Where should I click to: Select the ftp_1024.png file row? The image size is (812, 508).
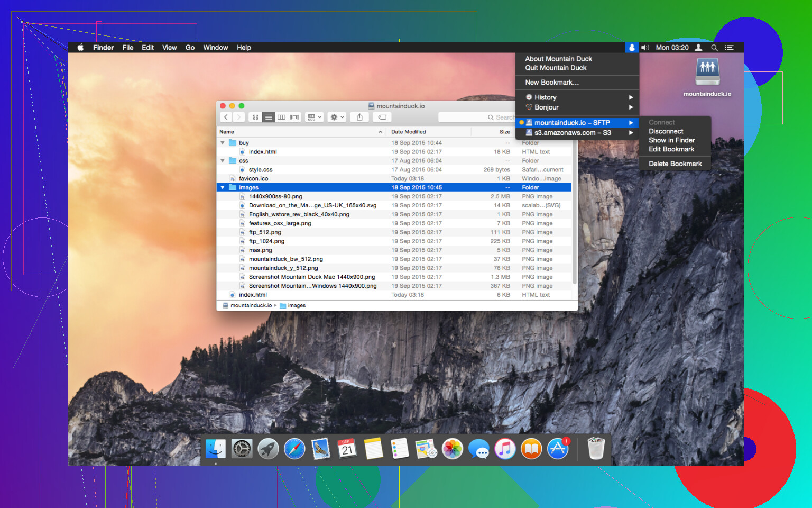pyautogui.click(x=394, y=241)
